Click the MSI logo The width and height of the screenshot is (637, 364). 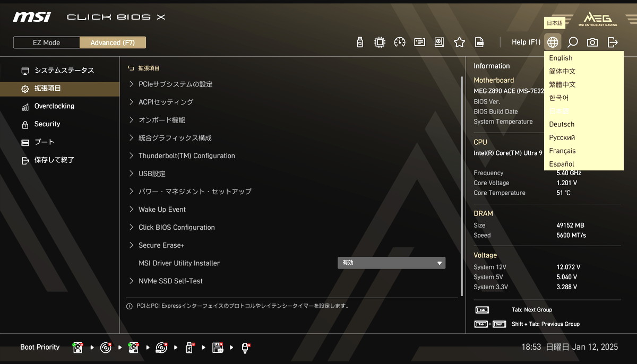[x=32, y=17]
